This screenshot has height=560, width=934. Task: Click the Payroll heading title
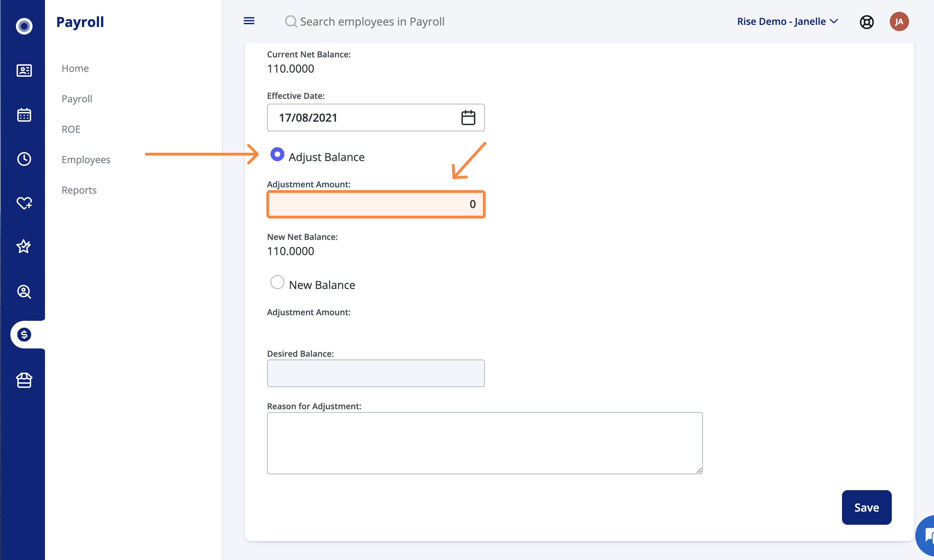(80, 22)
